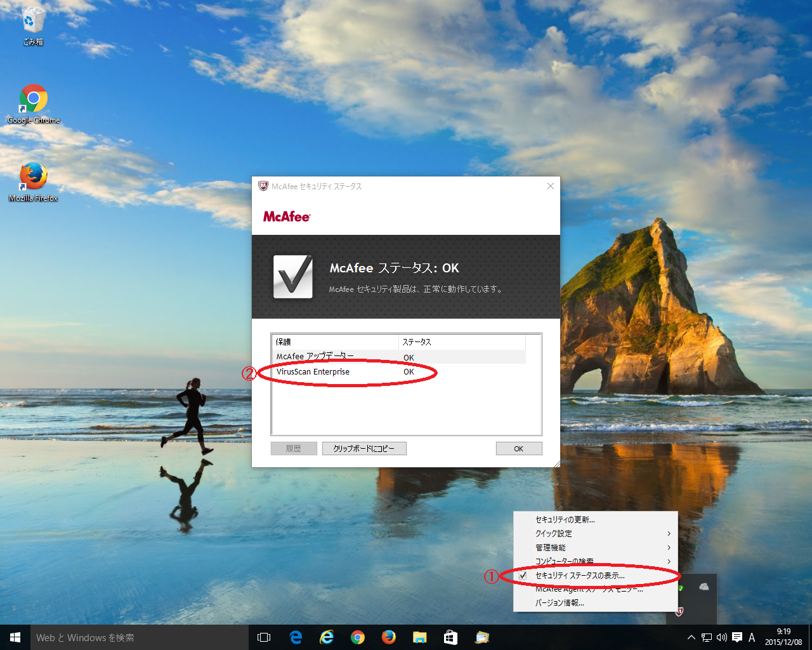This screenshot has width=812, height=650.
Task: Open the Mozilla Firefox desktop shortcut
Action: click(34, 177)
